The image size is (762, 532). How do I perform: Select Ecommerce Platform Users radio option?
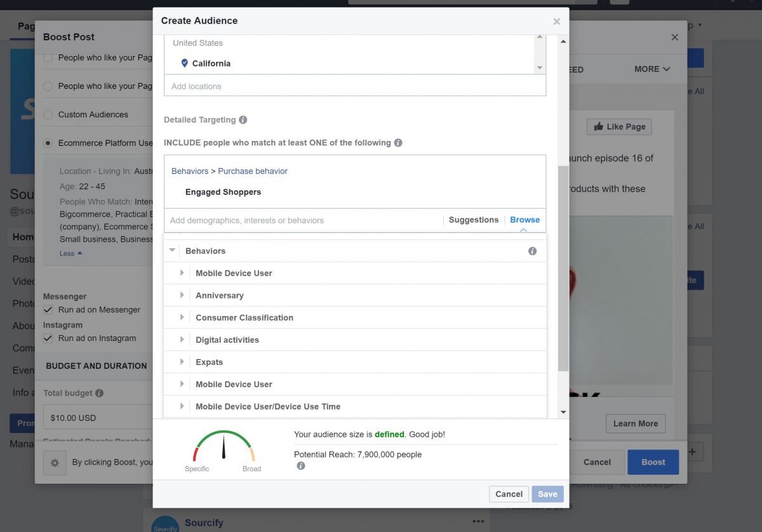pos(48,143)
